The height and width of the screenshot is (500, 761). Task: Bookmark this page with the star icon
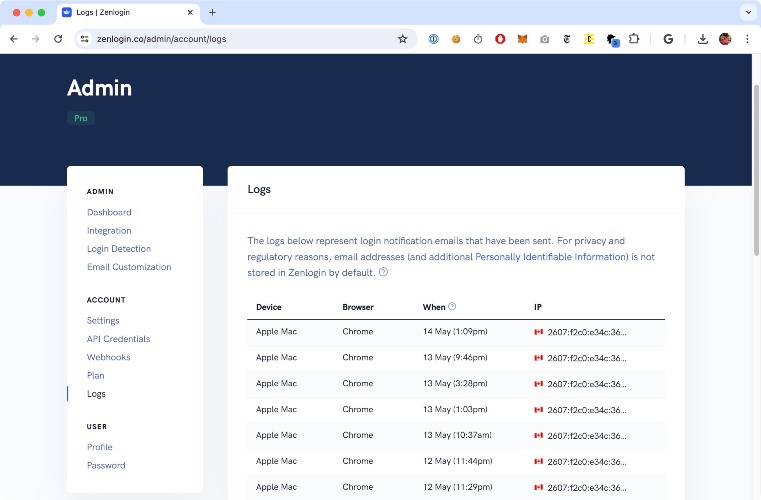(x=403, y=39)
